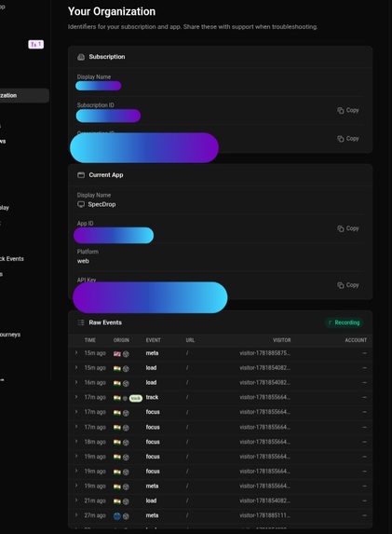Click the 16m ago time cell

(x=95, y=383)
